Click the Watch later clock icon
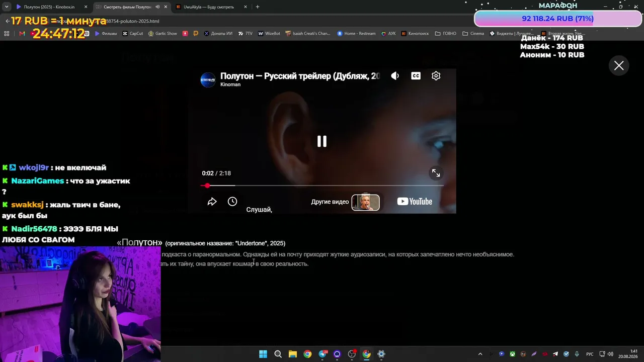The height and width of the screenshot is (362, 644). 232,202
